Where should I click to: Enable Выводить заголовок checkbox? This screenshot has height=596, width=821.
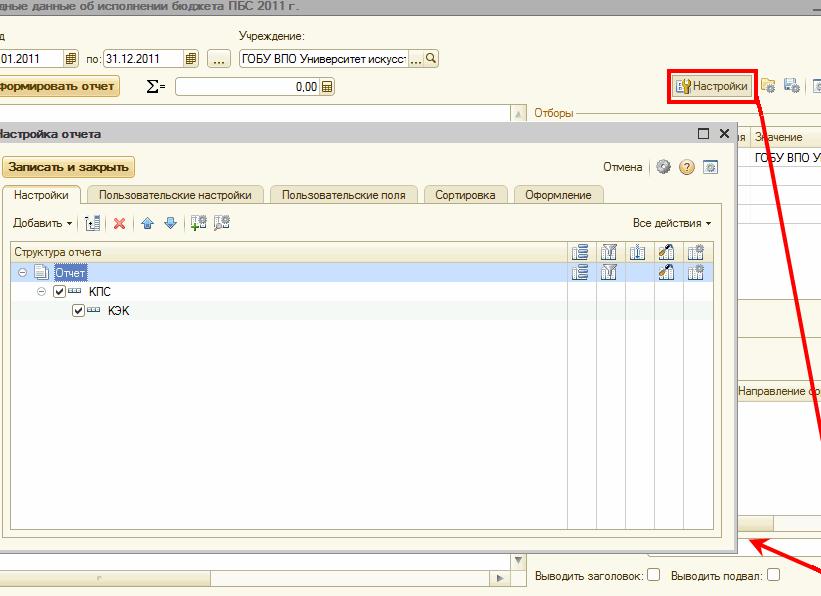[653, 575]
